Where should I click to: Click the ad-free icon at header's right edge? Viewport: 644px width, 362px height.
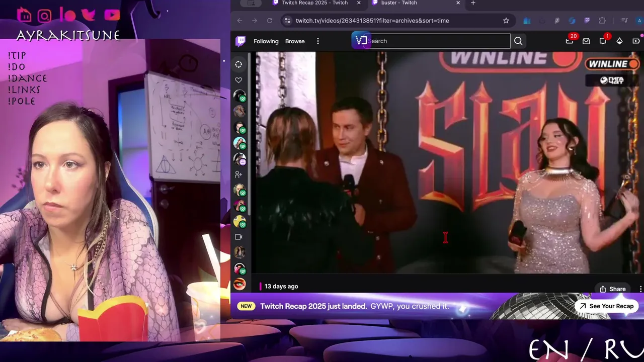pos(636,41)
